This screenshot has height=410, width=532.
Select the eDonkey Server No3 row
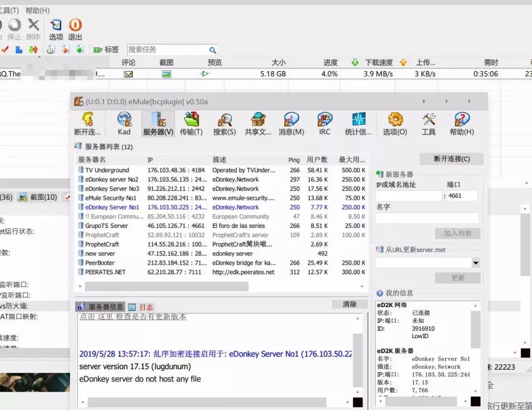click(x=222, y=189)
